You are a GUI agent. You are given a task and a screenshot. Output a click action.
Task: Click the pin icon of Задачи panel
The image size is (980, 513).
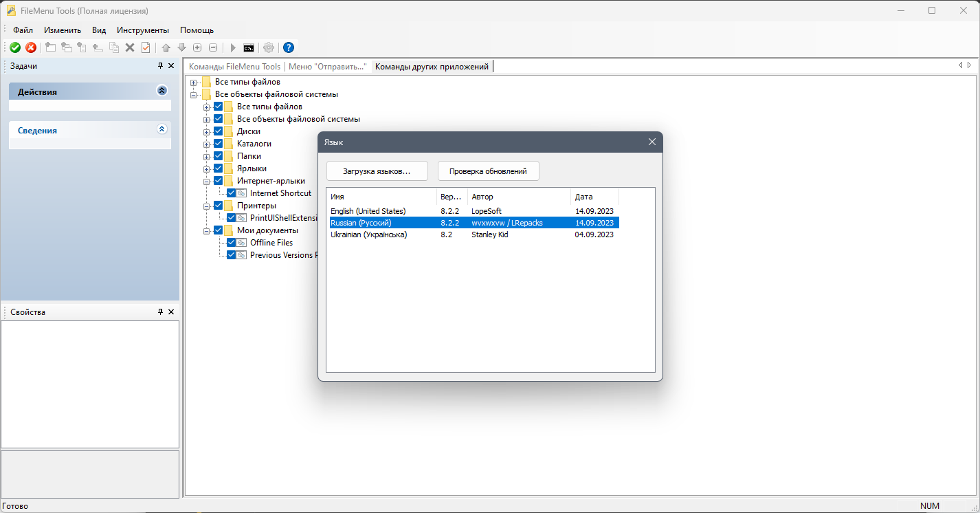point(161,65)
